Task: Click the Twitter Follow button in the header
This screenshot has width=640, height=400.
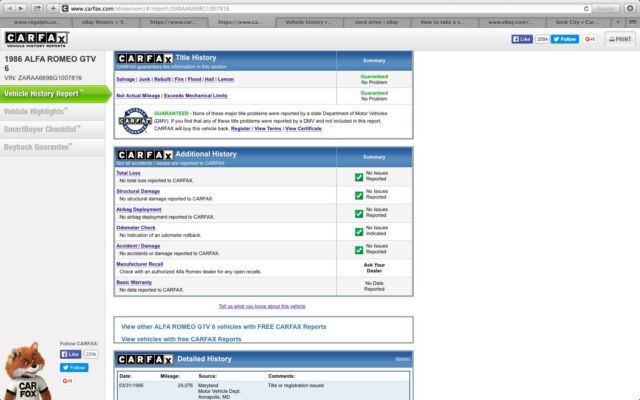Action: pos(566,39)
